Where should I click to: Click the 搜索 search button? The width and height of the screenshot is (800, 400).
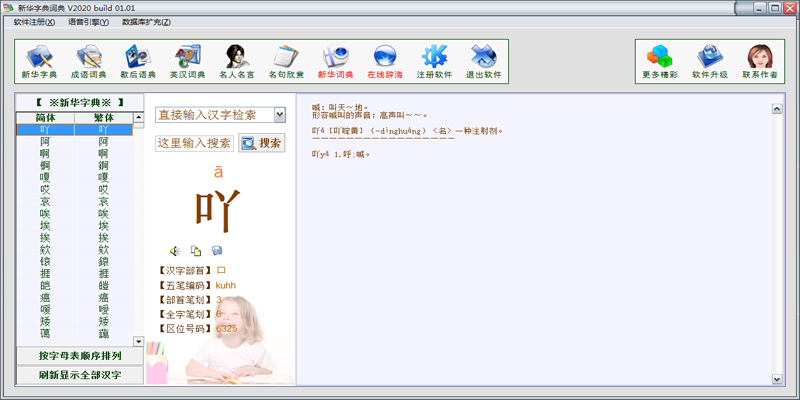(x=262, y=143)
